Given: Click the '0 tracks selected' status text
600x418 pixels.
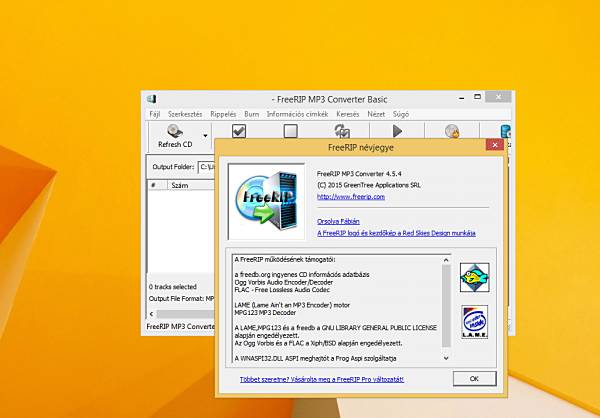Looking at the screenshot, I should pyautogui.click(x=173, y=287).
